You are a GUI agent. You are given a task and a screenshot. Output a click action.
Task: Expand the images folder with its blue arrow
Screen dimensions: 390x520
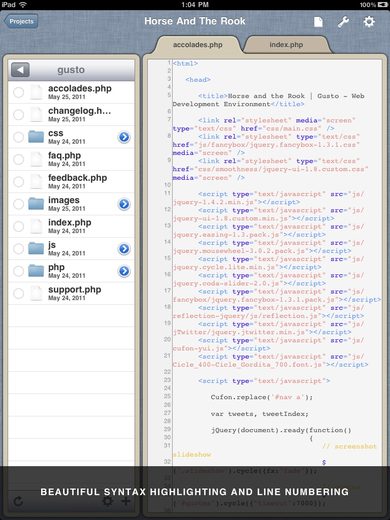(x=124, y=204)
